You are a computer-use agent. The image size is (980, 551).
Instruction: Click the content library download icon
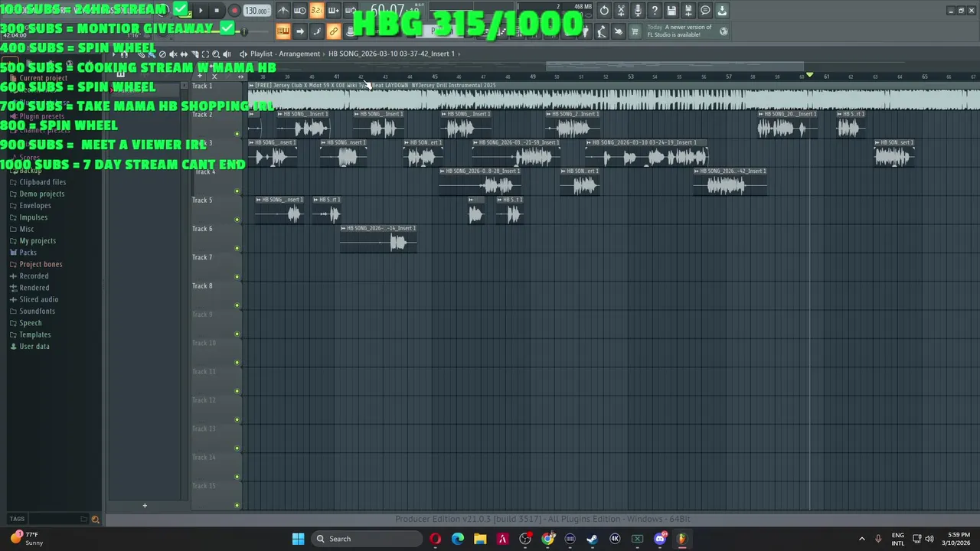pyautogui.click(x=722, y=11)
